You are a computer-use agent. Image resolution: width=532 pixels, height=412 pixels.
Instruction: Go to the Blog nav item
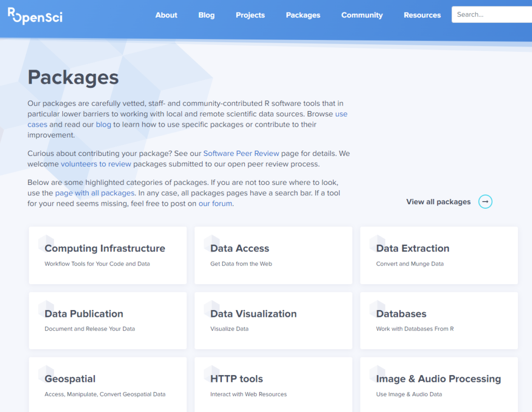pyautogui.click(x=206, y=15)
